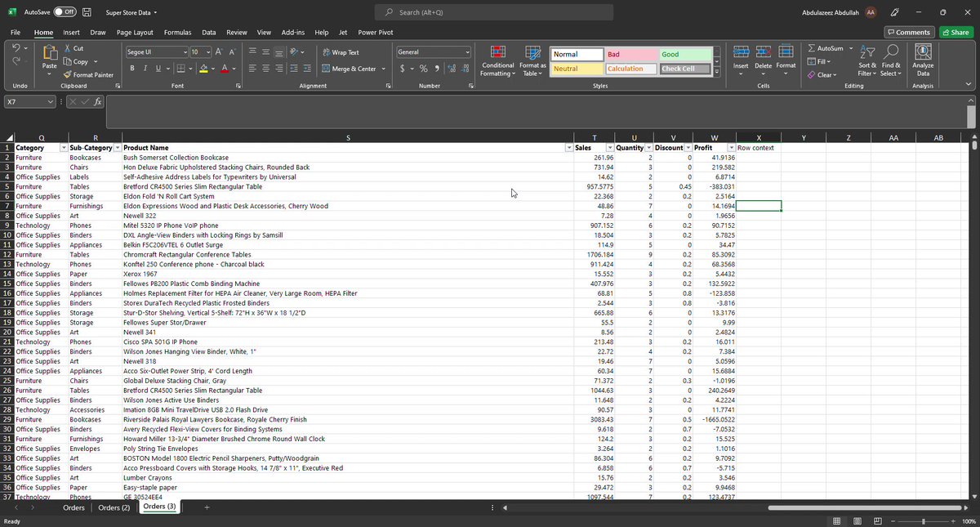Screen dimensions: 980x527
Task: Increase the font size
Action: pyautogui.click(x=219, y=52)
